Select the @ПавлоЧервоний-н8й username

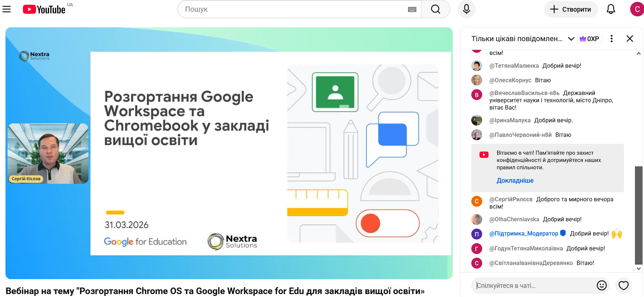521,135
